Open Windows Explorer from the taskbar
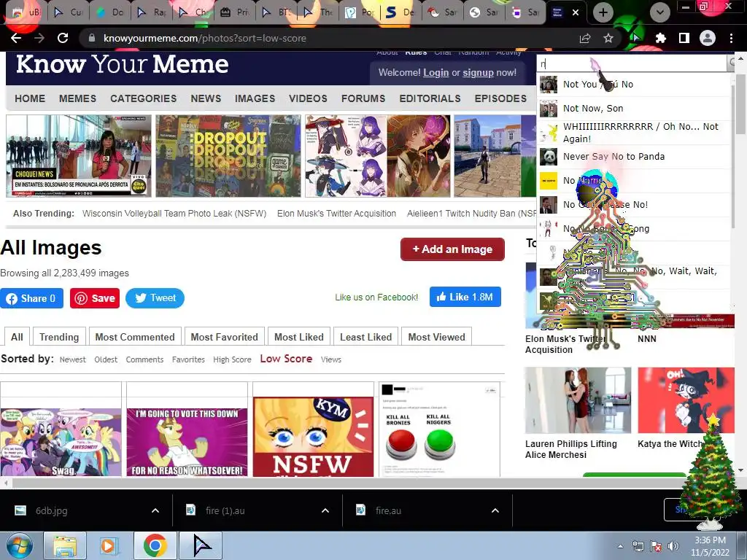The width and height of the screenshot is (747, 560). click(x=65, y=545)
